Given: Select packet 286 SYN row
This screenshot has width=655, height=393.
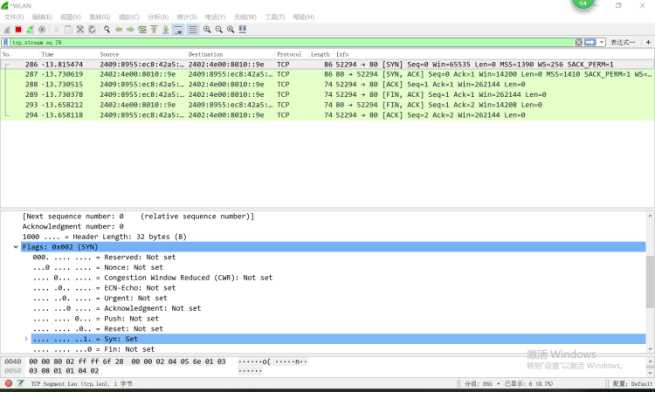Looking at the screenshot, I should pyautogui.click(x=328, y=64).
